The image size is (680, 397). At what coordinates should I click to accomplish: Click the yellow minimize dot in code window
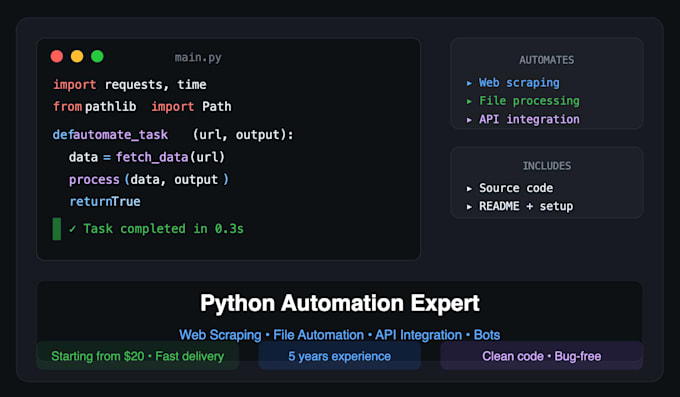pos(77,56)
